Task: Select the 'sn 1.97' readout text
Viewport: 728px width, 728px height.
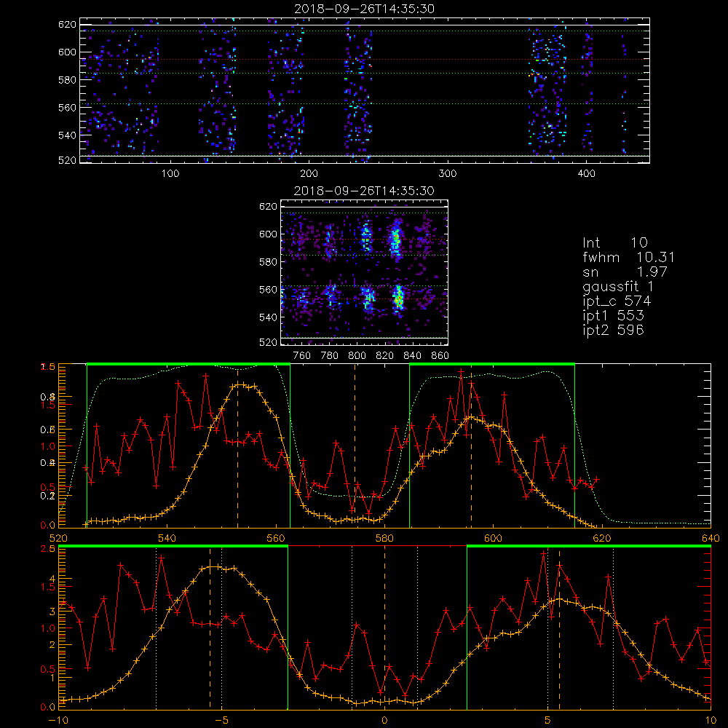Action: [625, 272]
